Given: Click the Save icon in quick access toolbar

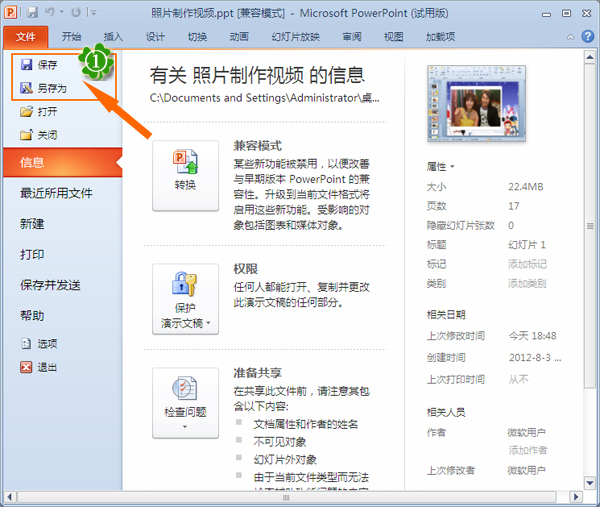Looking at the screenshot, I should (x=32, y=13).
